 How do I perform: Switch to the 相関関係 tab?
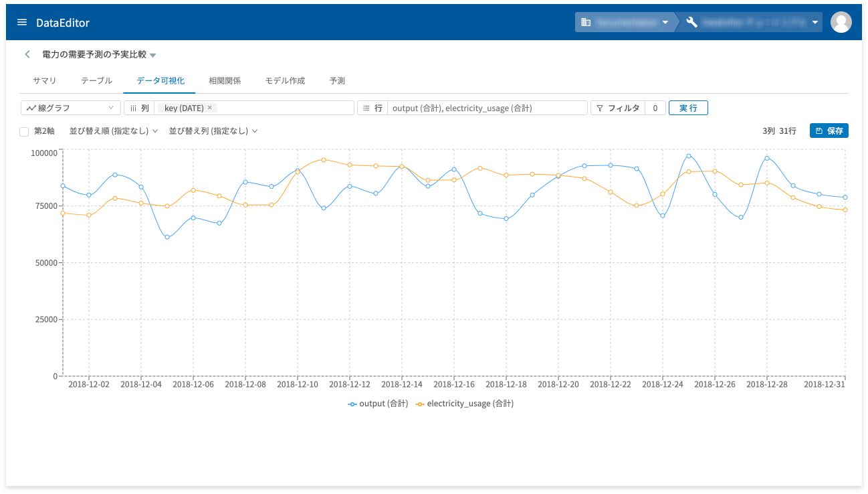(x=225, y=80)
